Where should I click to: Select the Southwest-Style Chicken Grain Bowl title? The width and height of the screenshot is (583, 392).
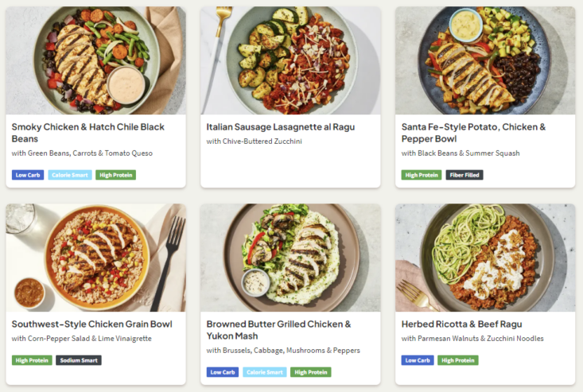[91, 324]
